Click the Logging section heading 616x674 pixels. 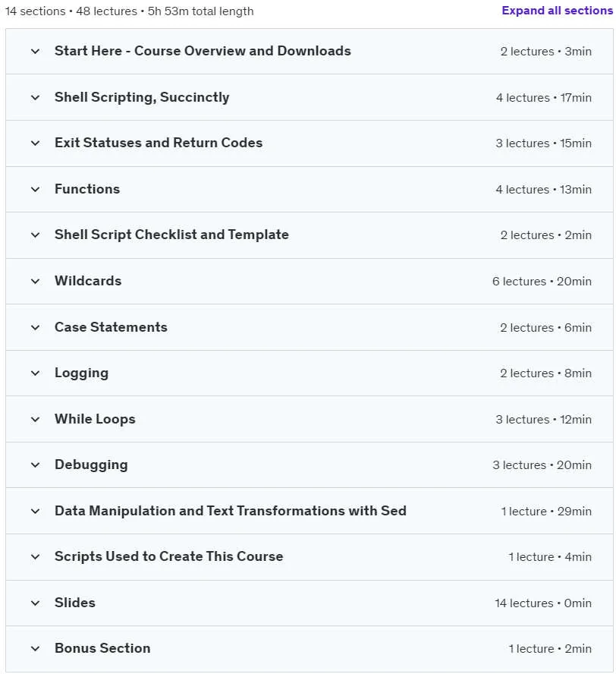point(81,373)
